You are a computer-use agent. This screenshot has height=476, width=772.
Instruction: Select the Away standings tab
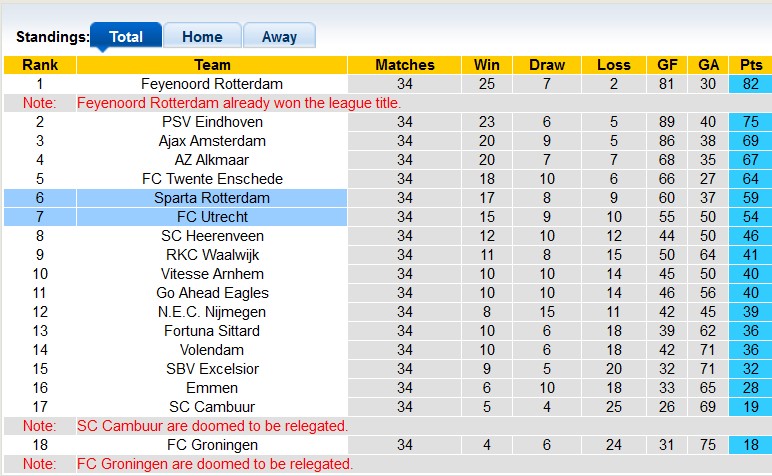pyautogui.click(x=279, y=37)
